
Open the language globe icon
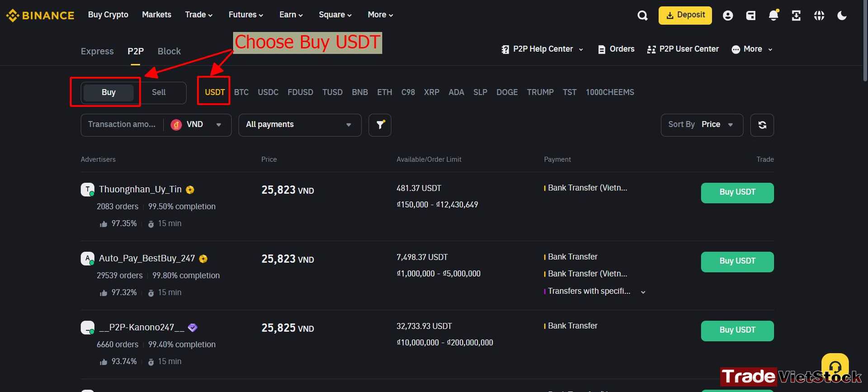coord(819,16)
